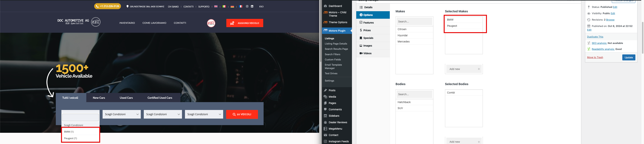Click the yellow +1 212-226-3126 phone button
Viewport: 644px width, 144px height.
click(x=107, y=6)
